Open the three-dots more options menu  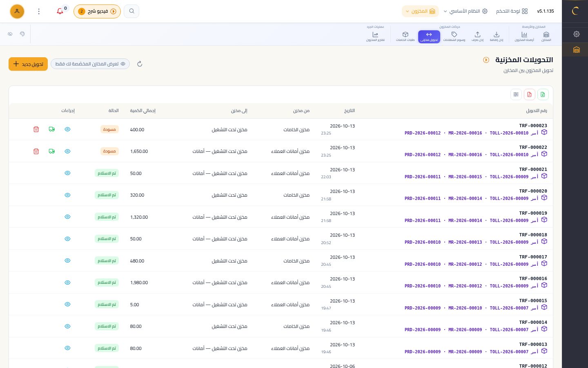39,11
